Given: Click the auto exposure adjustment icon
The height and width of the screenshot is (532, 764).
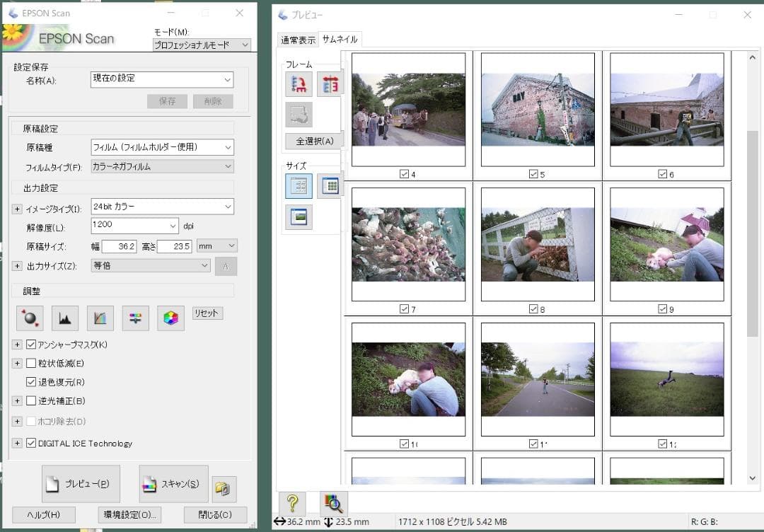Looking at the screenshot, I should pyautogui.click(x=30, y=318).
